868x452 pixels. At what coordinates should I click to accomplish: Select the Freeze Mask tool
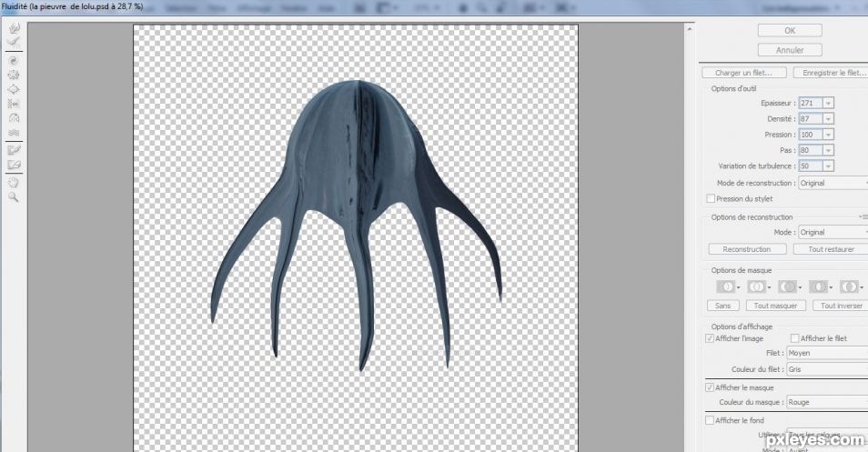click(14, 150)
